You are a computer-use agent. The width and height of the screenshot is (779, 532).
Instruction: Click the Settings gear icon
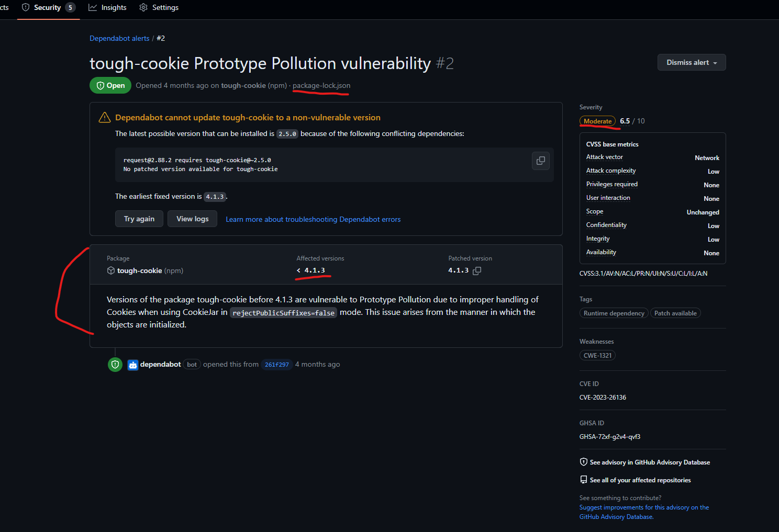(x=143, y=7)
